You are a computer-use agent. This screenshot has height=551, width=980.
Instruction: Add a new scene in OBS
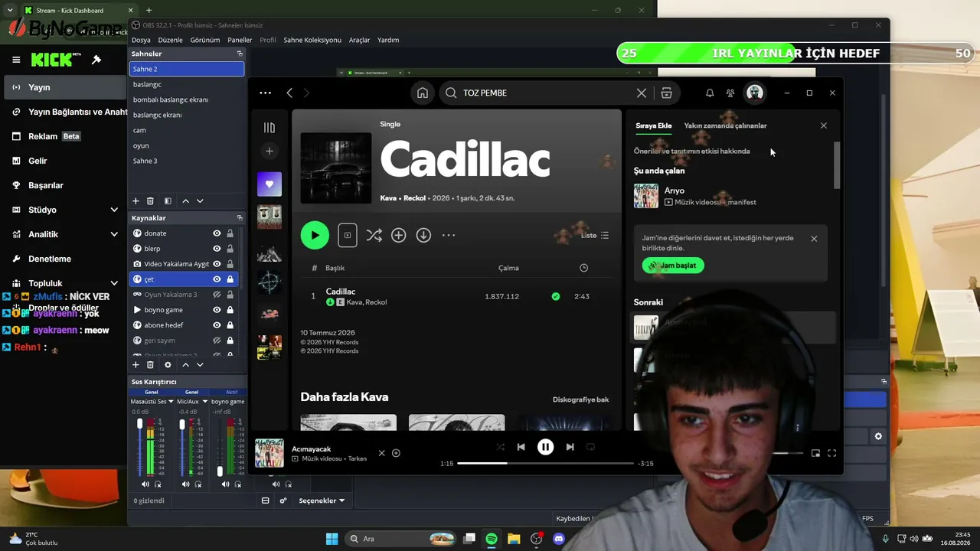(136, 201)
